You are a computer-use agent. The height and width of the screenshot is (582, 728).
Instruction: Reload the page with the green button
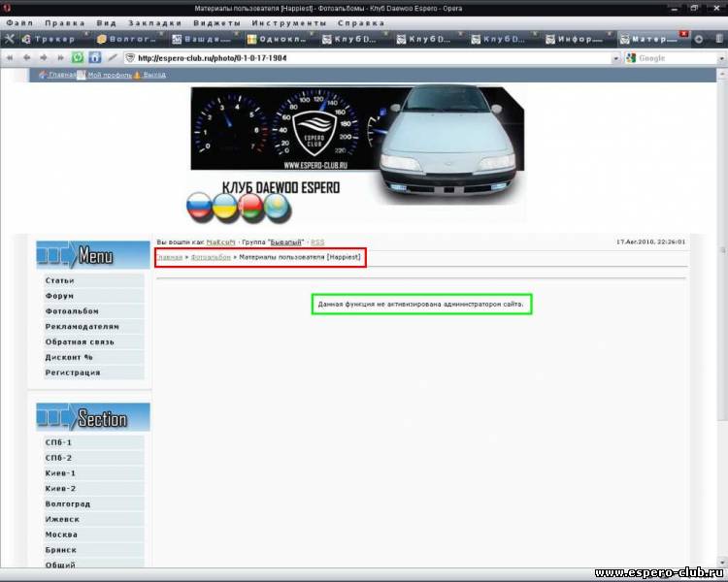pos(78,57)
